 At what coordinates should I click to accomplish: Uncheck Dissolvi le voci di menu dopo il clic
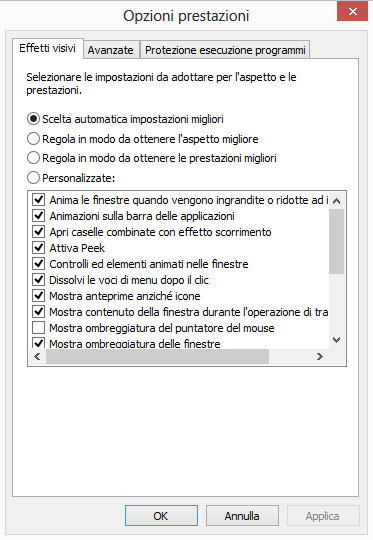[38, 280]
